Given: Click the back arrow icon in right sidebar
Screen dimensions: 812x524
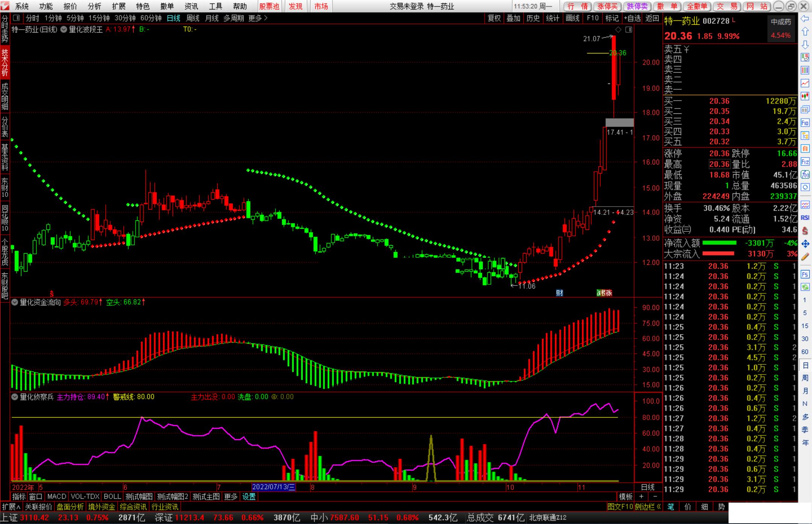Looking at the screenshot, I should point(805,19).
